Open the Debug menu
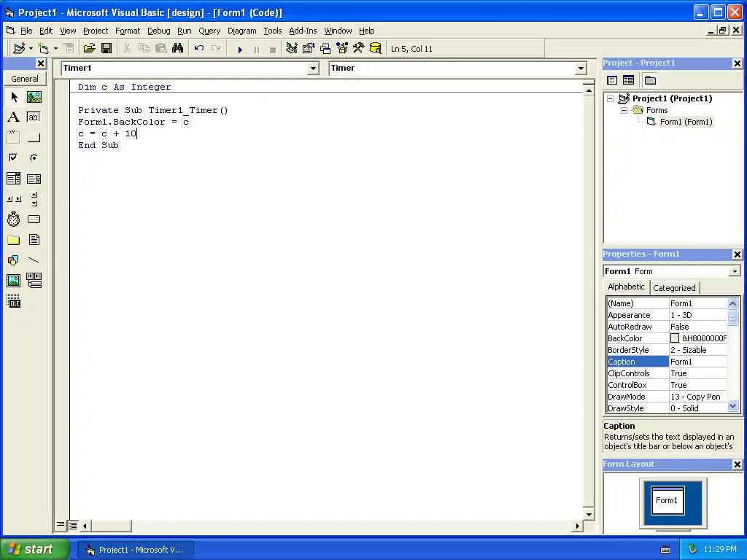Image resolution: width=747 pixels, height=560 pixels. (158, 31)
